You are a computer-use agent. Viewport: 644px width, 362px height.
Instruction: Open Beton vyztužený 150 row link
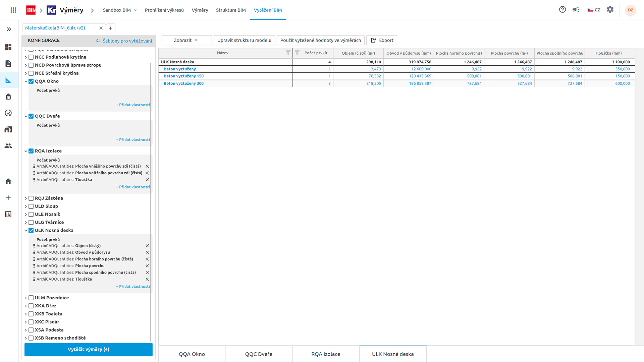tap(183, 76)
